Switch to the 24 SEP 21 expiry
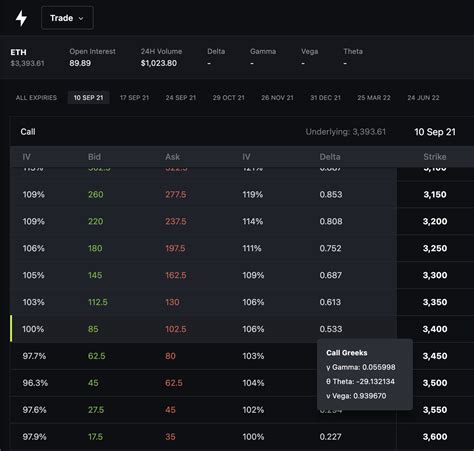Viewport: 474px width, 451px height. coord(181,98)
